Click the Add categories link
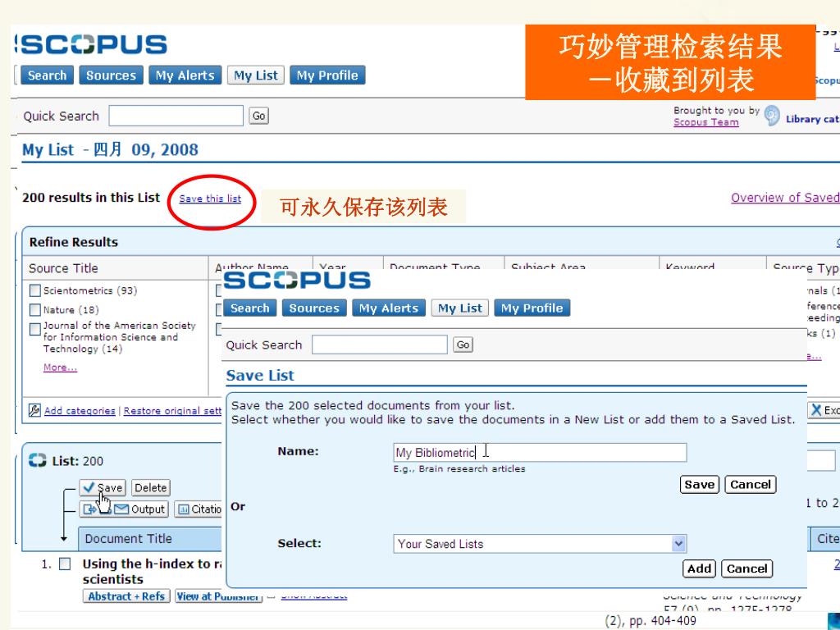Viewport: 840px width, 630px height. [x=80, y=411]
